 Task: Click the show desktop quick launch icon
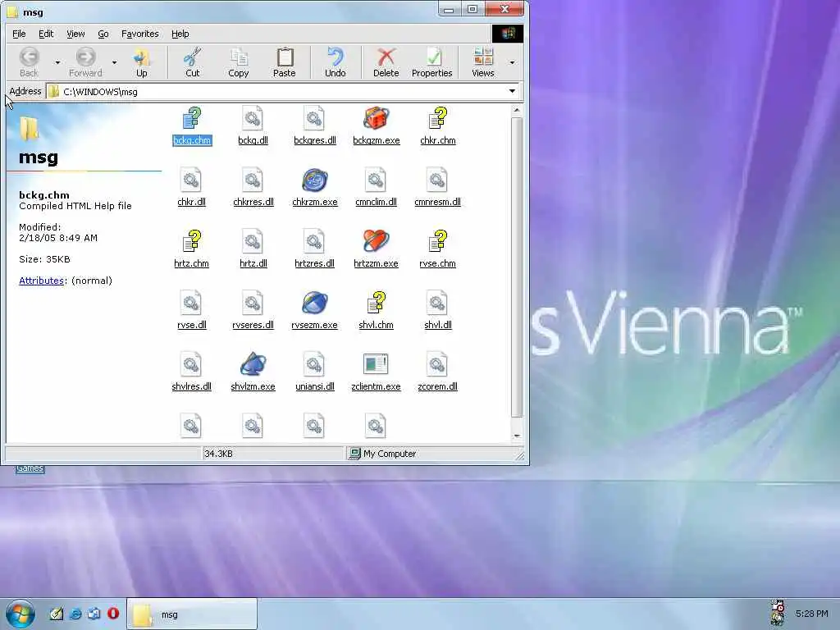tap(94, 614)
